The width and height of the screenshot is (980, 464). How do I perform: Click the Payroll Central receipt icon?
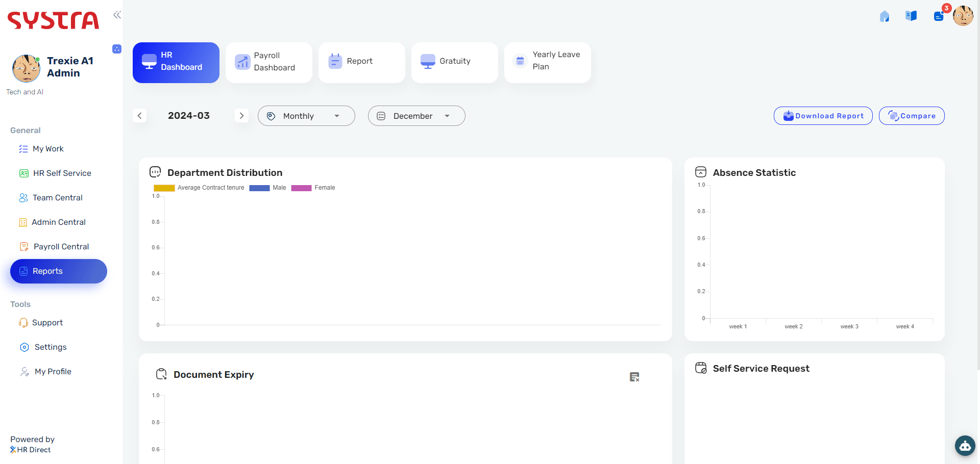coord(24,247)
